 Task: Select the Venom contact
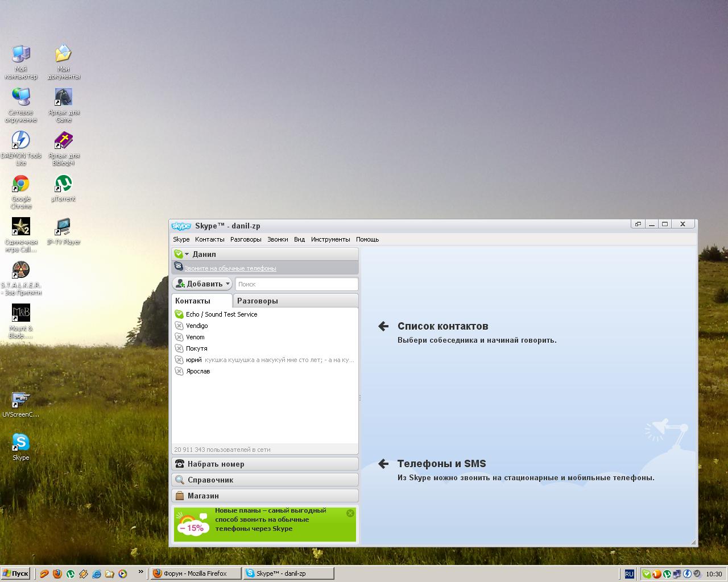[x=265, y=337]
